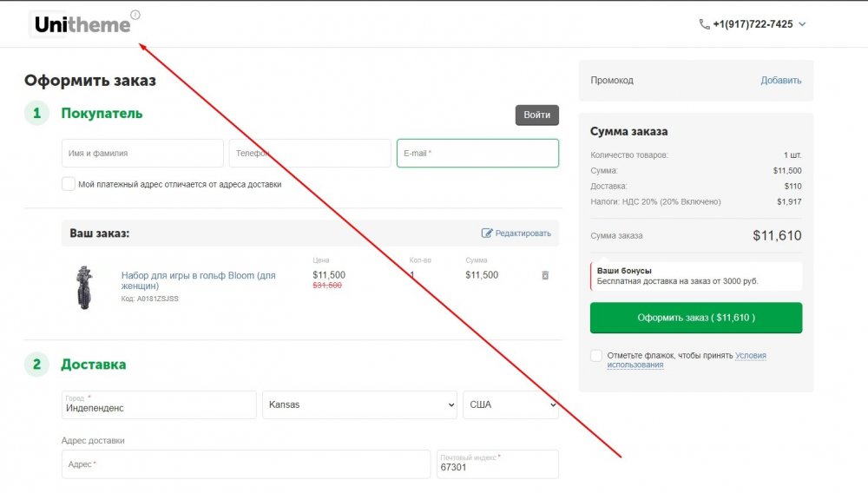
Task: Check the terms of use acceptance checkbox
Action: [596, 356]
